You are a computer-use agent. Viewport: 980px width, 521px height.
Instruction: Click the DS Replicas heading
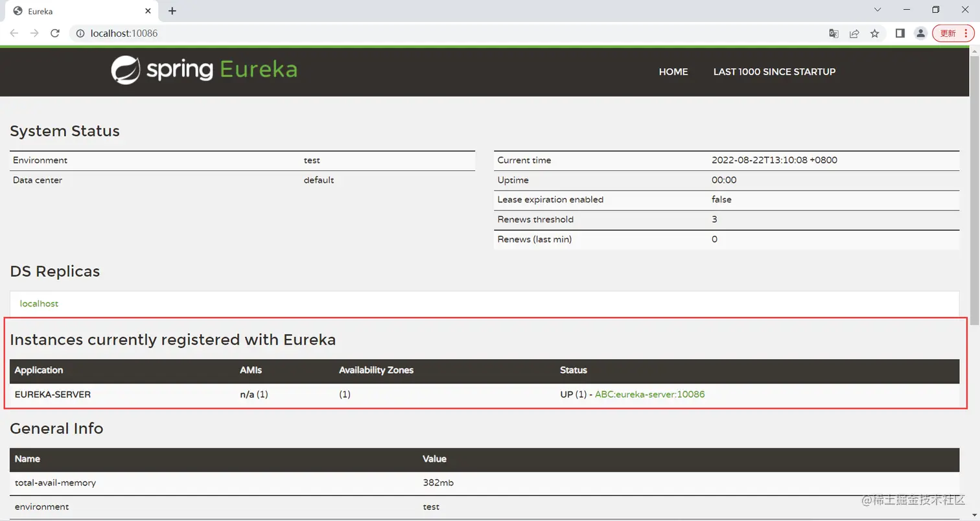tap(55, 272)
